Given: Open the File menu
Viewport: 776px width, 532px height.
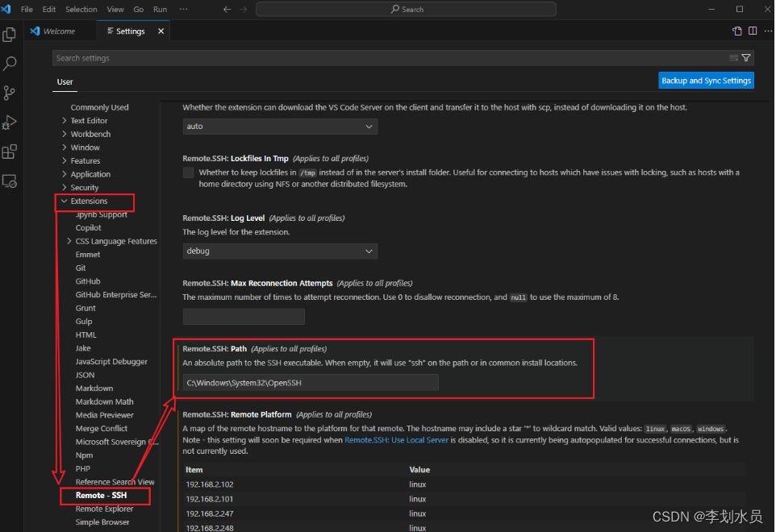Looking at the screenshot, I should [x=27, y=9].
